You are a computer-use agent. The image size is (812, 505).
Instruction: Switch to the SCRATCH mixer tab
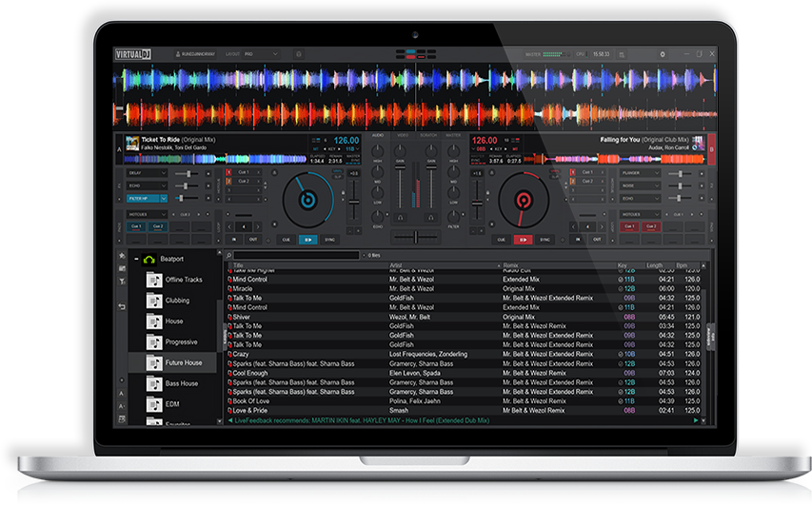428,135
